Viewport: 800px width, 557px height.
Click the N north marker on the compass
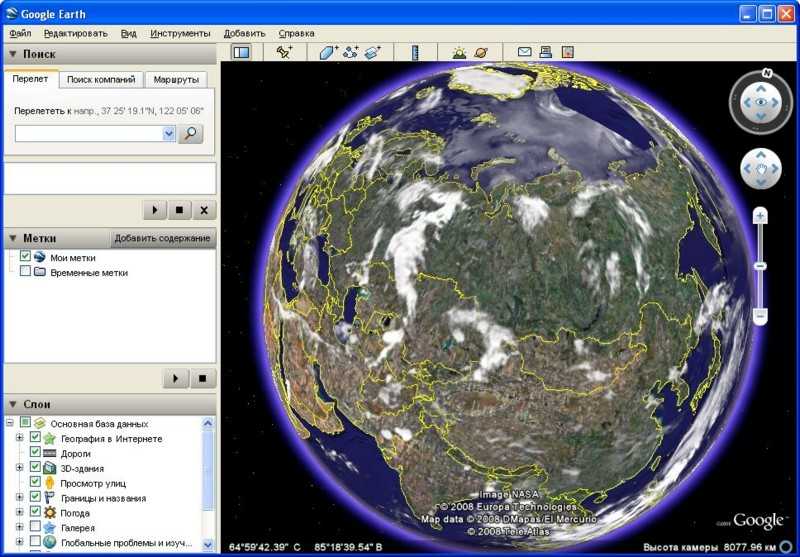pos(767,73)
